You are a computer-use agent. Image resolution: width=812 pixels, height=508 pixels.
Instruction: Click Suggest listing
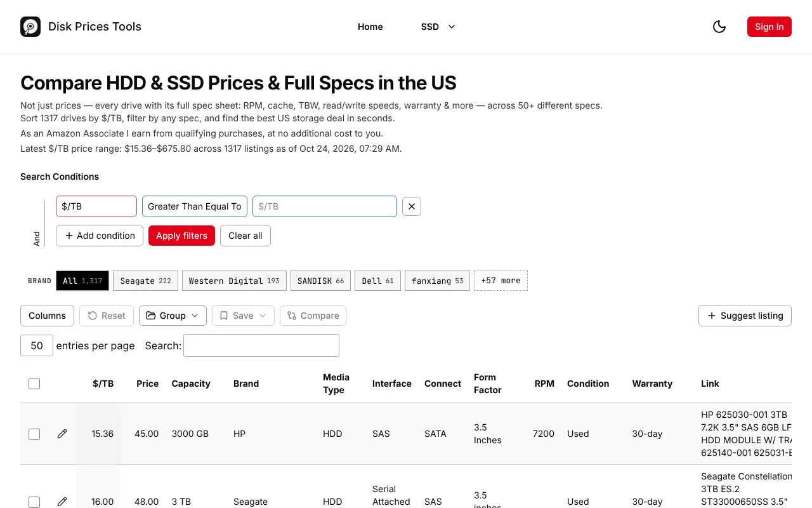(745, 316)
